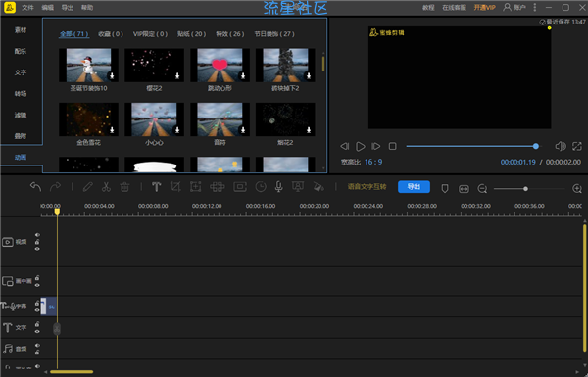588x377 pixels.
Task: Undo the last edit
Action: 35,187
